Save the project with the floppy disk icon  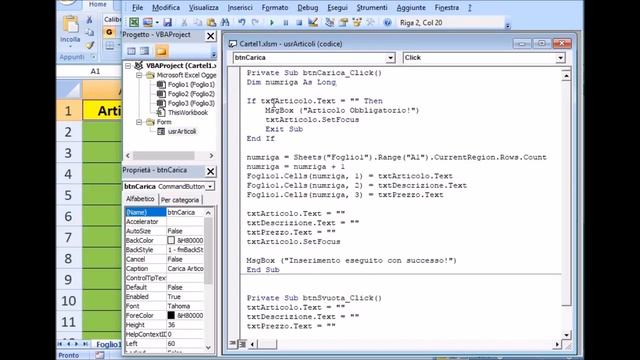tap(167, 22)
